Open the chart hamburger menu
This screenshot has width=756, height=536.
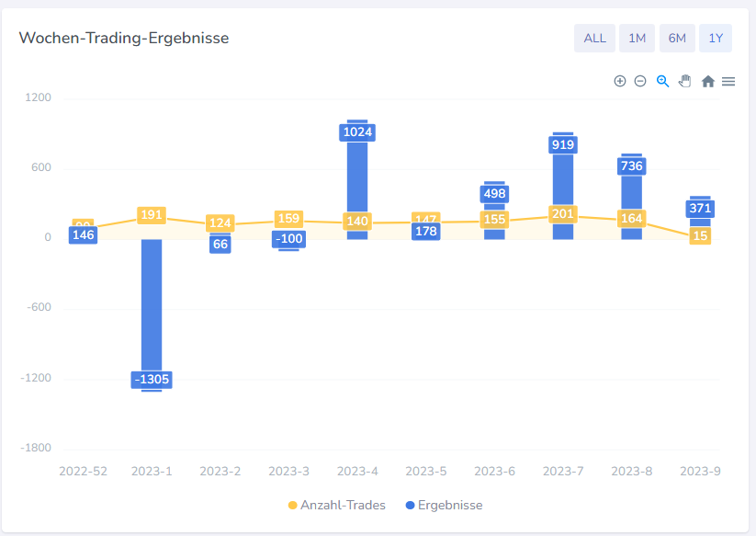click(x=728, y=82)
